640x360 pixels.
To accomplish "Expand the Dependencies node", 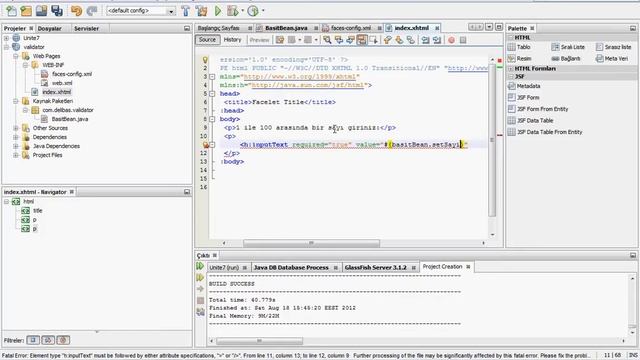I will coord(16,137).
